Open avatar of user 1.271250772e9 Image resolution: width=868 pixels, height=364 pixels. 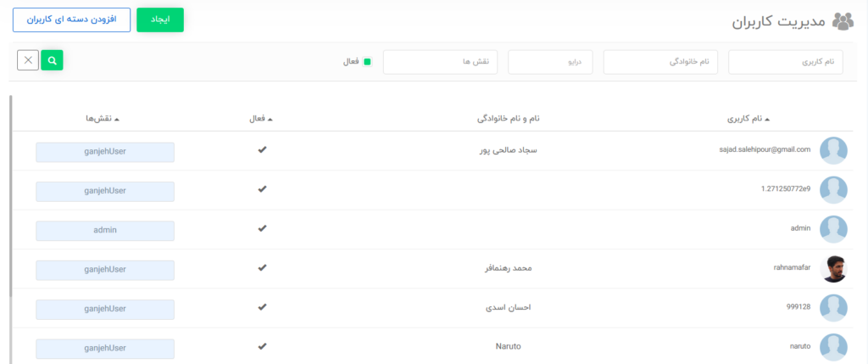pyautogui.click(x=833, y=190)
